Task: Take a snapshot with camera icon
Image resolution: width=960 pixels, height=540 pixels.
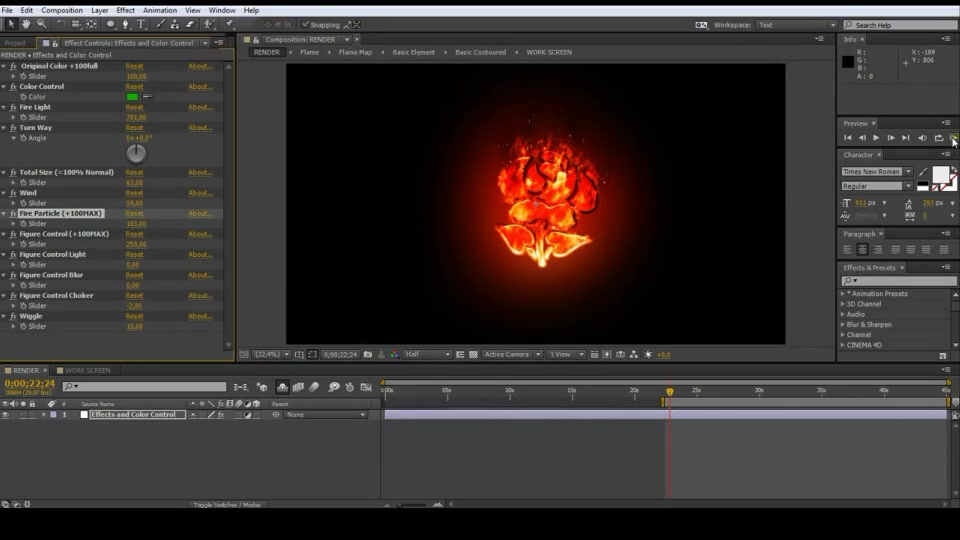Action: (367, 354)
